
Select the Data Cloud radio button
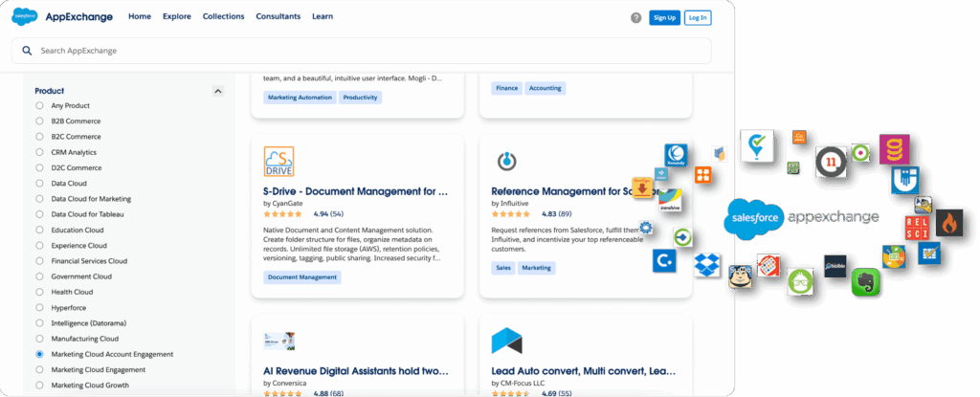pyautogui.click(x=39, y=183)
